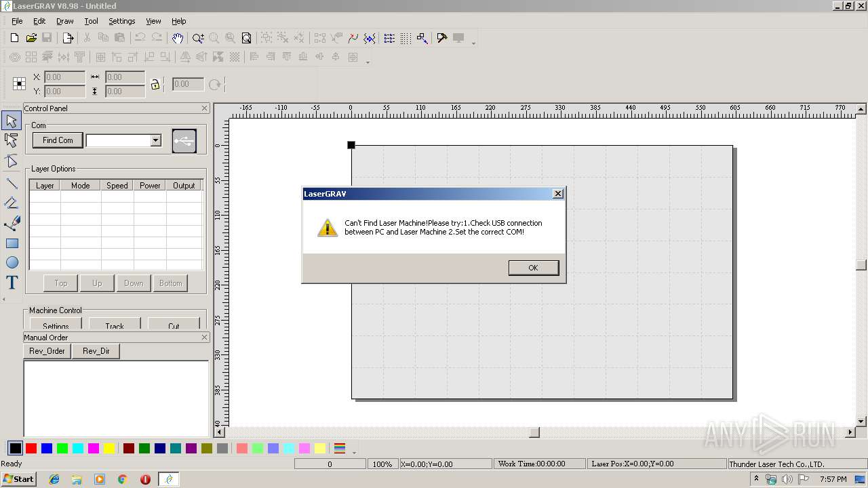Select the Bezier pen tool
Screen dimensions: 868x488
coord(12,223)
